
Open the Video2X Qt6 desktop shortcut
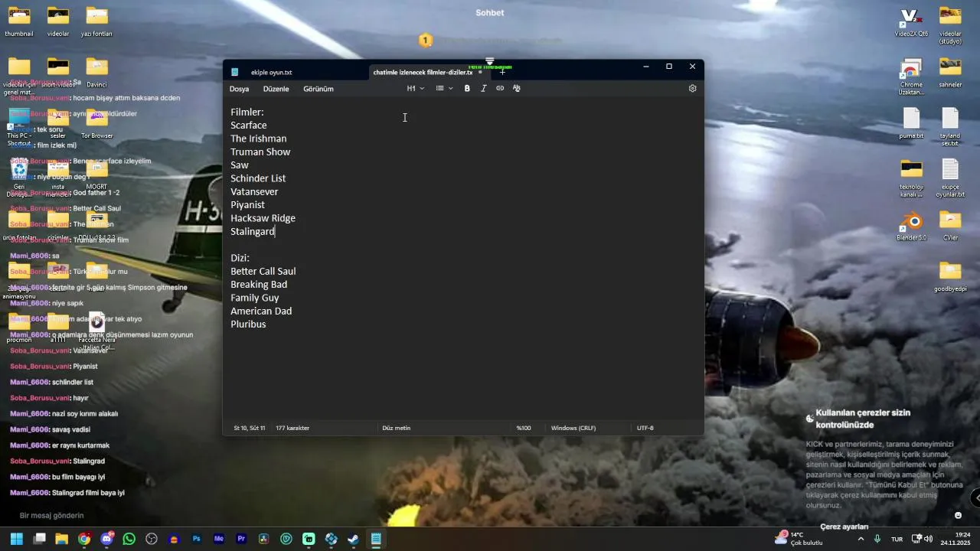pos(911,23)
